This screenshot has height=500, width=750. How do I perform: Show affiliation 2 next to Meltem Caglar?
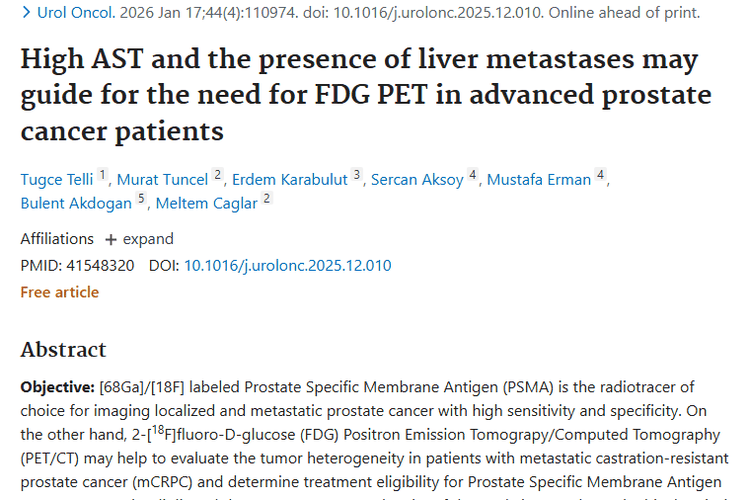click(x=267, y=199)
